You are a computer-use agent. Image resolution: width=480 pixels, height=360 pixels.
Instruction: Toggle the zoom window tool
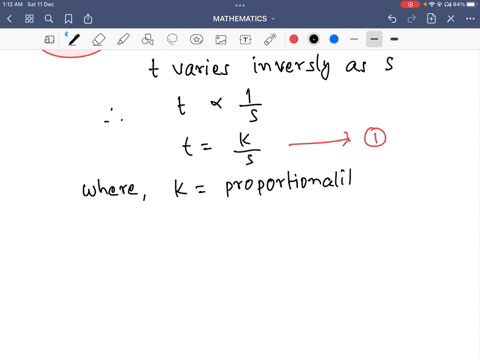tap(49, 40)
